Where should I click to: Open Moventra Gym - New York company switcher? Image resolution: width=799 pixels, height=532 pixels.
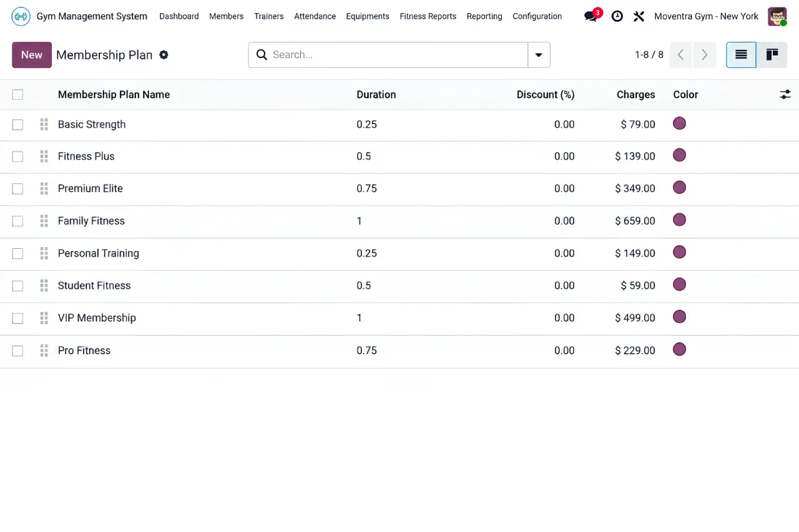point(707,16)
